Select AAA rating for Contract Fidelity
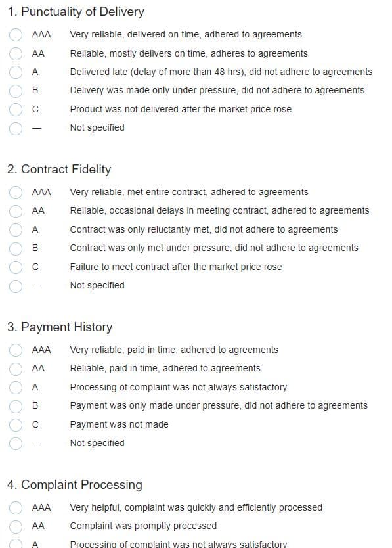392x548 pixels. tap(16, 193)
